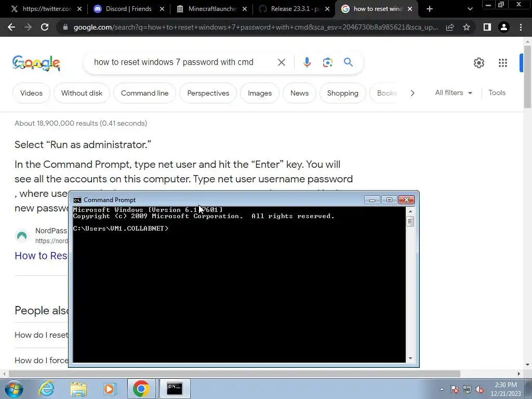
Task: Expand the How do I force question
Action: 42,361
